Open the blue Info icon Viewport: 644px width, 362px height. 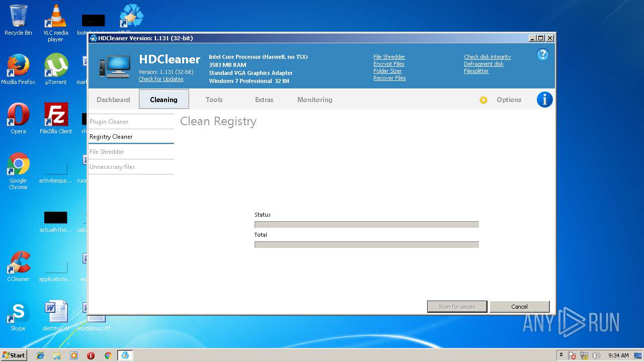pyautogui.click(x=544, y=100)
